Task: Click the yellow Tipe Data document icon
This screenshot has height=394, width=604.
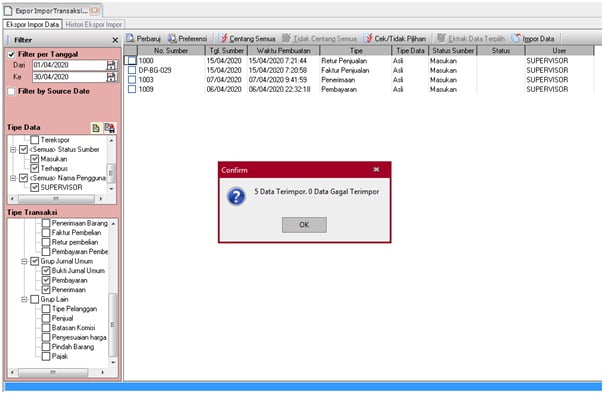Action: click(96, 128)
